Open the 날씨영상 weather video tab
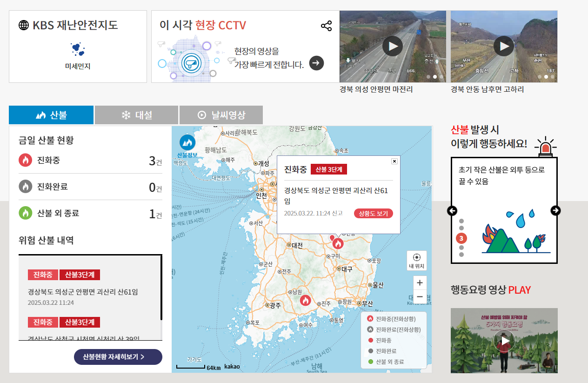The image size is (588, 383). coord(220,114)
